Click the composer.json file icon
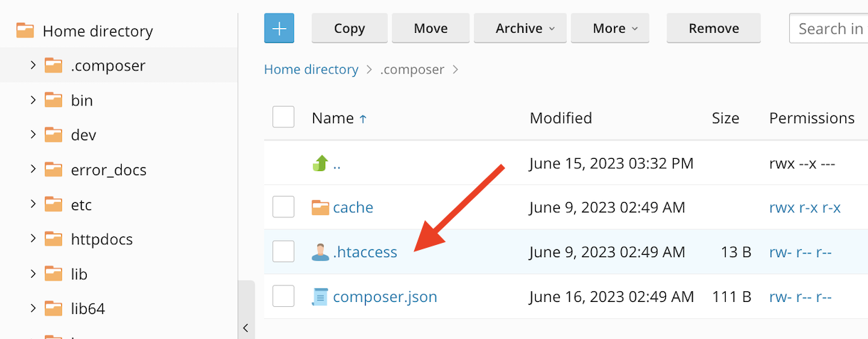Viewport: 868px width, 339px height. (x=320, y=296)
